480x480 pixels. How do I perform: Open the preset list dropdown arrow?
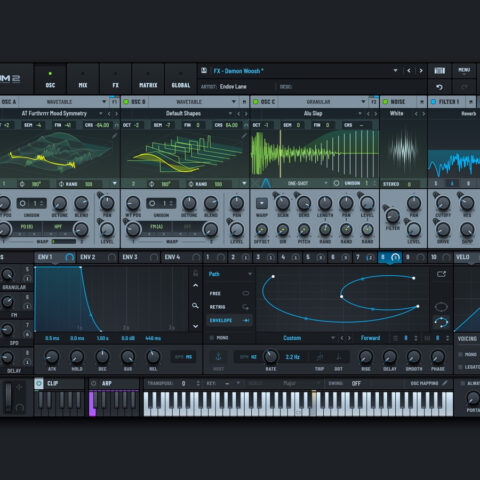[x=395, y=70]
